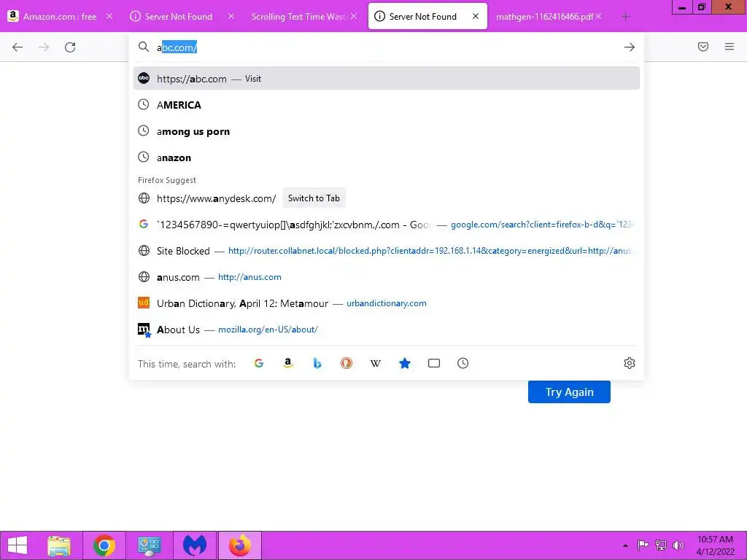Search this time with Bing

[317, 363]
